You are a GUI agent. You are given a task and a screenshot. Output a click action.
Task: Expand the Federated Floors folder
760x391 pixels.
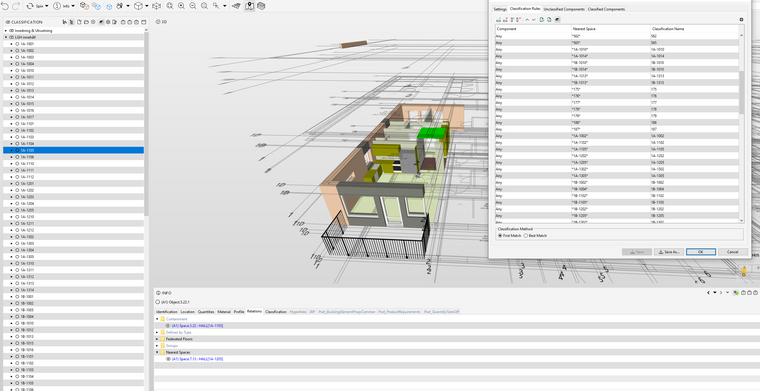pyautogui.click(x=157, y=339)
